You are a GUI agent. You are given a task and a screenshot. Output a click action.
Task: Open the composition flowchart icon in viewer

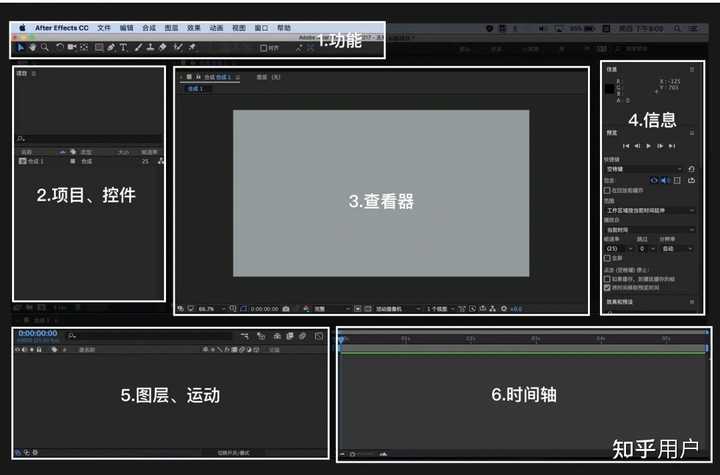493,309
